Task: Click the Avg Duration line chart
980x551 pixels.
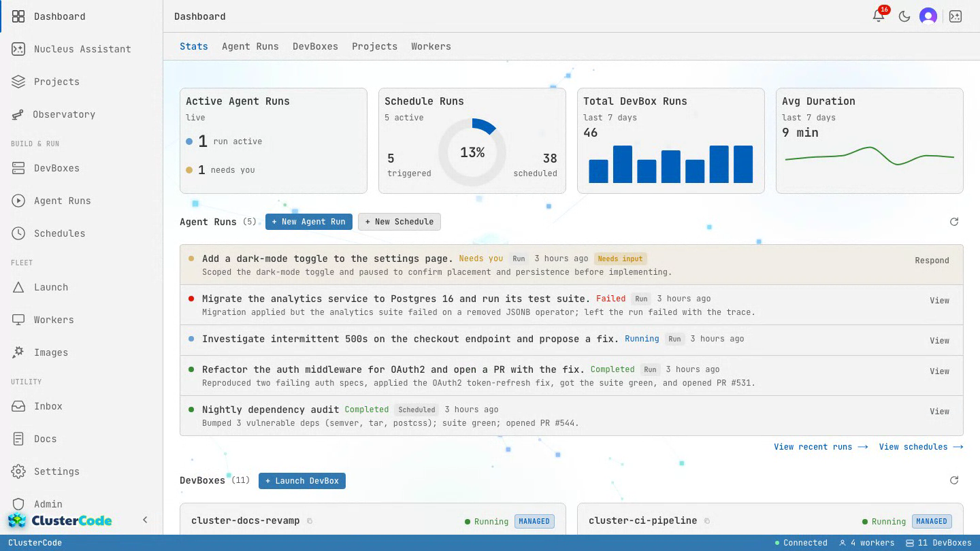Action: tap(870, 156)
